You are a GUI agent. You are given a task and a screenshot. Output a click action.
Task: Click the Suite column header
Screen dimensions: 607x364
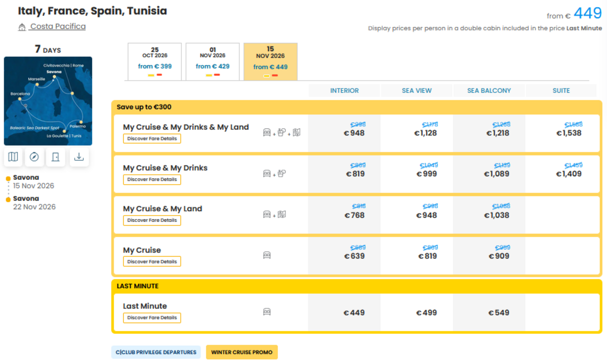[x=561, y=91]
